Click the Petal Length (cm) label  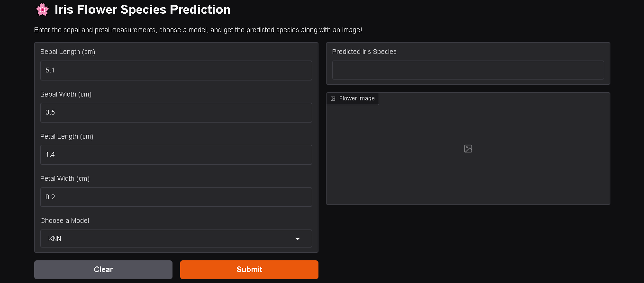[x=67, y=136]
